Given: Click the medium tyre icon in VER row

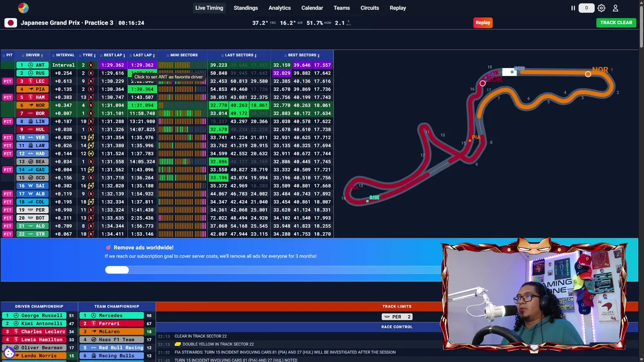Looking at the screenshot, I should pyautogui.click(x=91, y=137).
